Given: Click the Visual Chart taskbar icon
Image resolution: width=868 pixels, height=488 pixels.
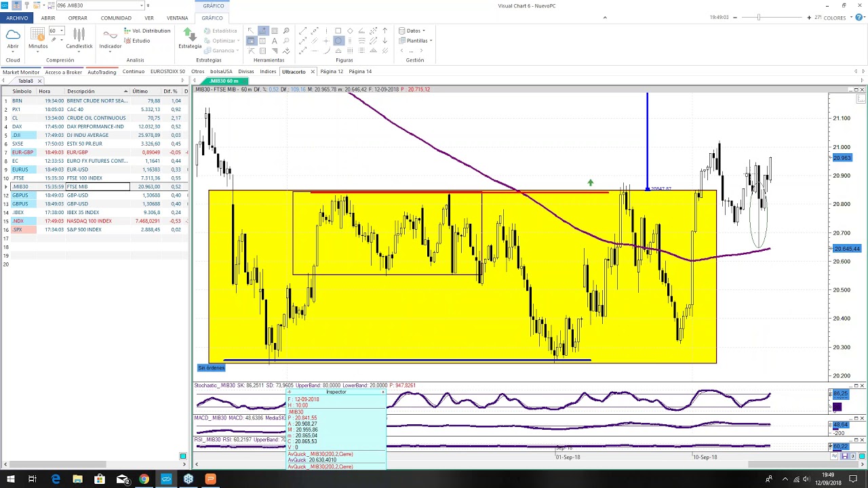Looking at the screenshot, I should [x=166, y=479].
